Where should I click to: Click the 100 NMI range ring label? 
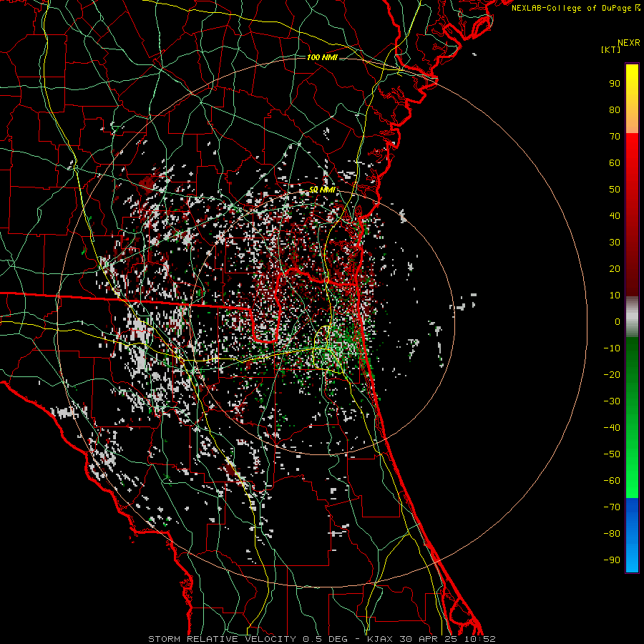(x=322, y=57)
